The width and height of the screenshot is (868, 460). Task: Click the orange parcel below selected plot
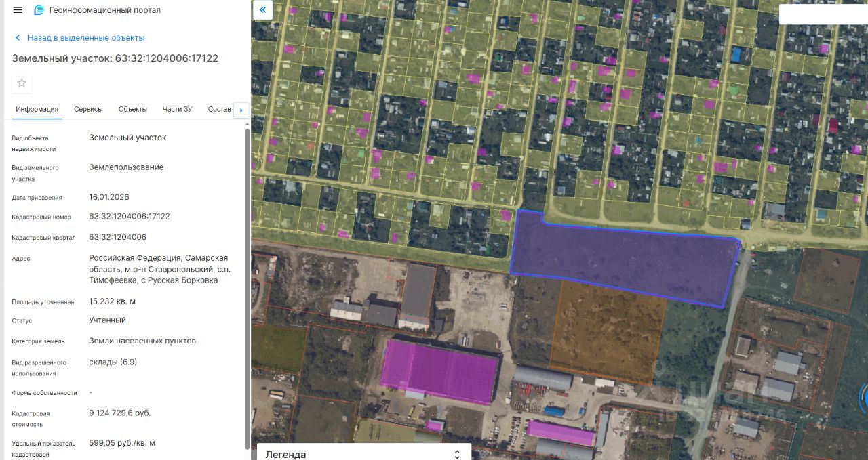click(x=607, y=331)
